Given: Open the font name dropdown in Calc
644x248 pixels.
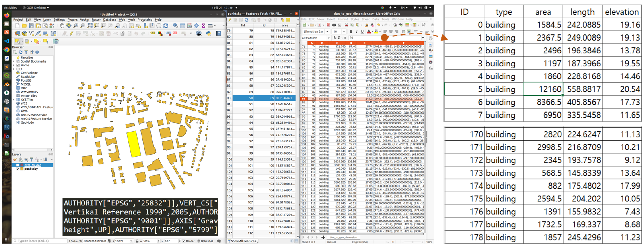Looking at the screenshot, I should click(327, 32).
